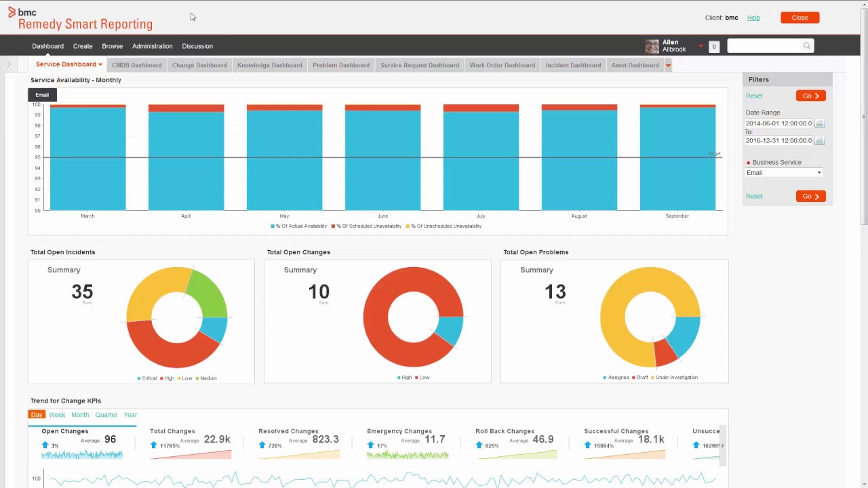This screenshot has height=488, width=868.
Task: Select the Email chart series tab
Action: 42,95
